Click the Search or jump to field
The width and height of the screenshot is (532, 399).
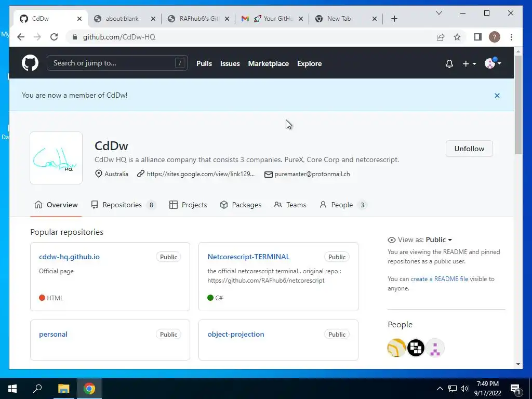pyautogui.click(x=117, y=63)
